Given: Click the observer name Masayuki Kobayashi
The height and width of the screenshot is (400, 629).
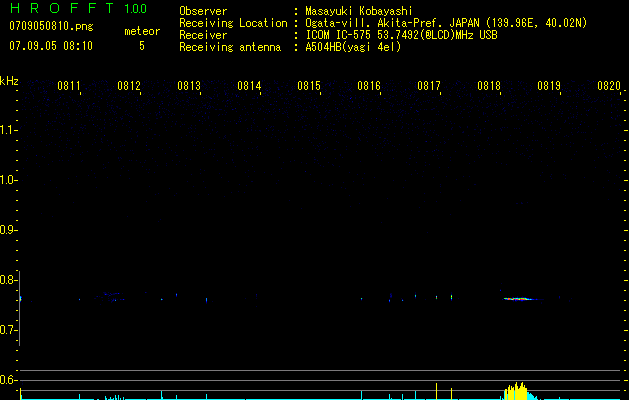Looking at the screenshot, I should [x=359, y=11].
